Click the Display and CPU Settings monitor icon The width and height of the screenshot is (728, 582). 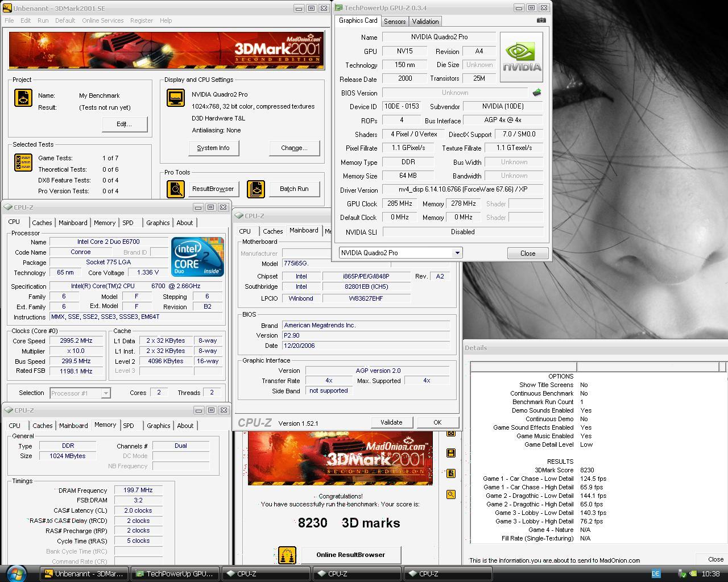[x=176, y=98]
